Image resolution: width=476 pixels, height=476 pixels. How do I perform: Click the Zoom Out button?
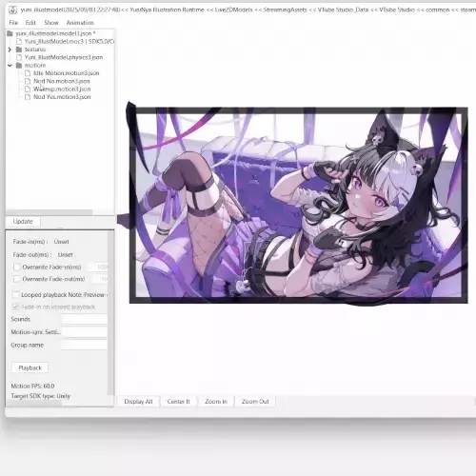tap(255, 402)
